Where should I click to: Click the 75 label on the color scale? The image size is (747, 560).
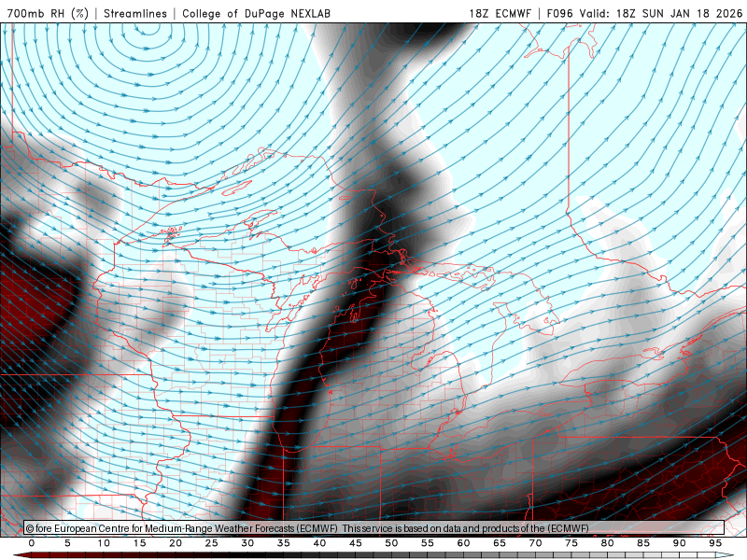coord(571,543)
